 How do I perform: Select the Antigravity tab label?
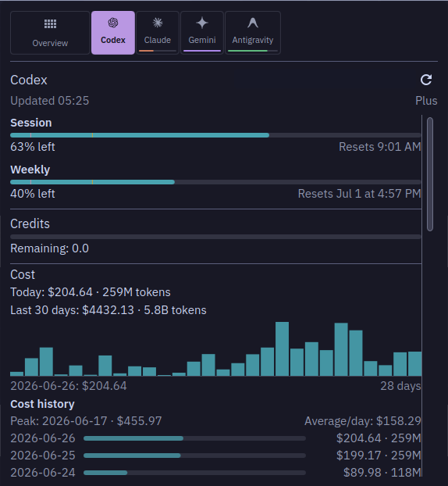click(x=253, y=40)
